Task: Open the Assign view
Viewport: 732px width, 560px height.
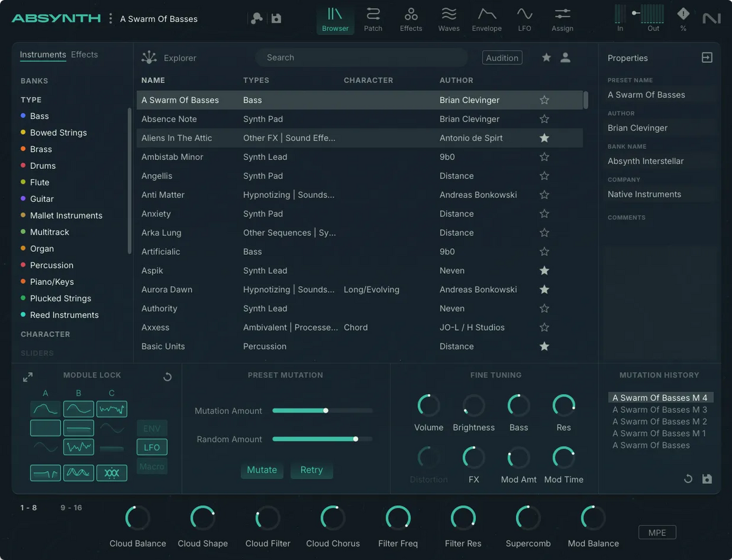Action: click(x=562, y=19)
